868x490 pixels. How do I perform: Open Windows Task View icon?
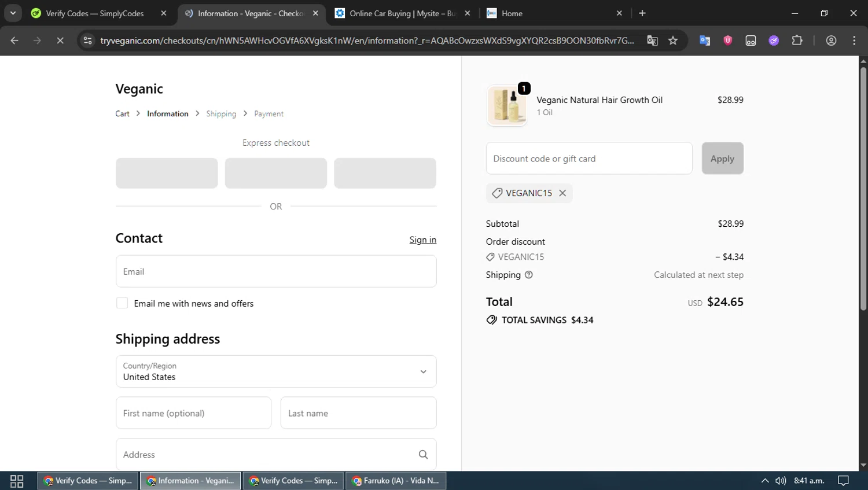[17, 481]
